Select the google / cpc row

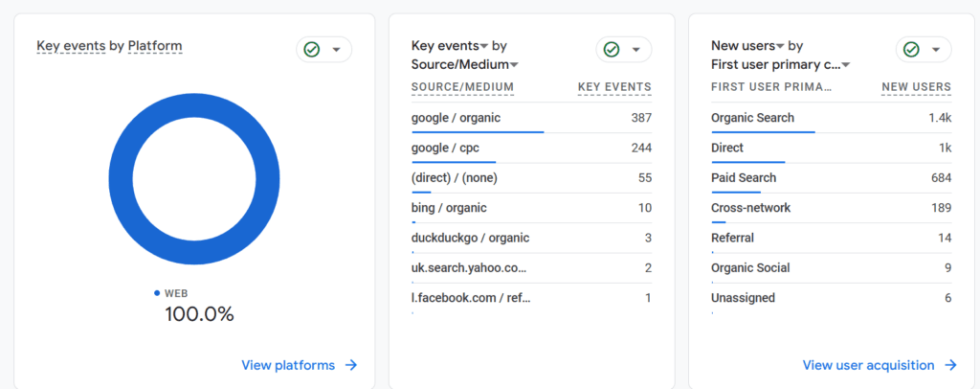pos(531,148)
